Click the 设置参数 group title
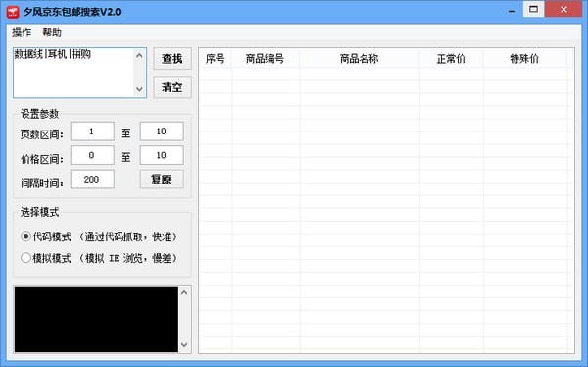The height and width of the screenshot is (367, 588). pyautogui.click(x=40, y=114)
